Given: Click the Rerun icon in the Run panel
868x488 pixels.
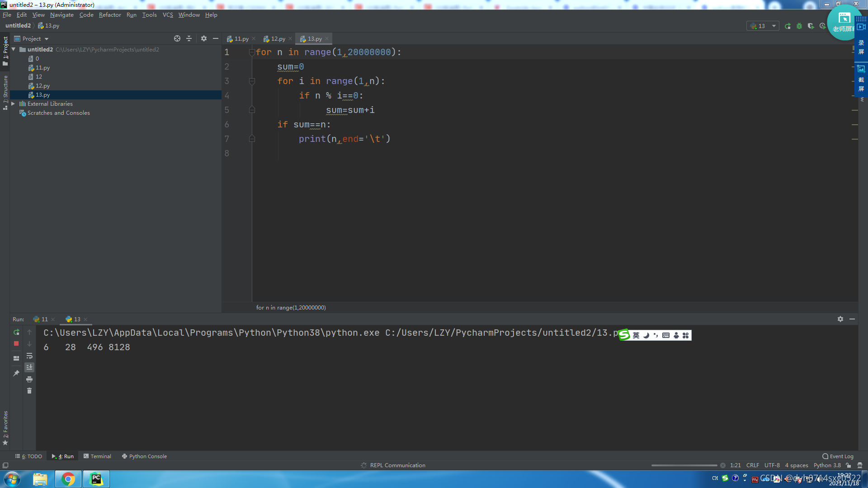Looking at the screenshot, I should tap(16, 332).
